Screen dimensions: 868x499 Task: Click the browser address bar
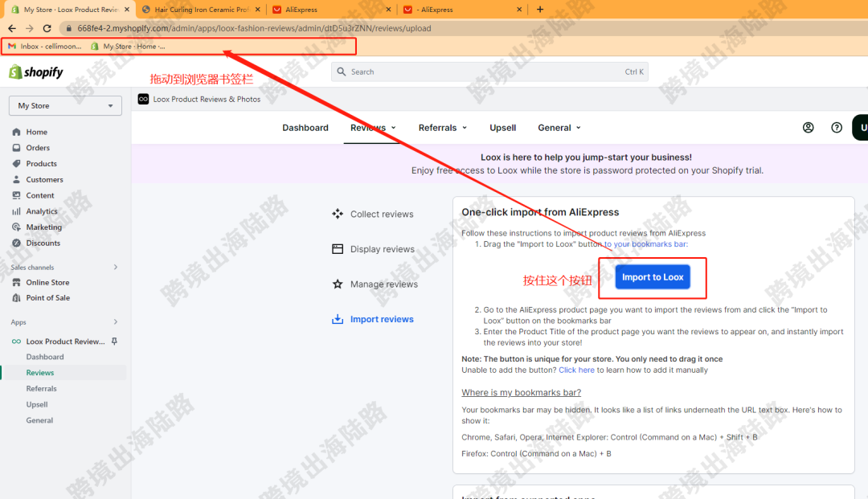(x=254, y=28)
